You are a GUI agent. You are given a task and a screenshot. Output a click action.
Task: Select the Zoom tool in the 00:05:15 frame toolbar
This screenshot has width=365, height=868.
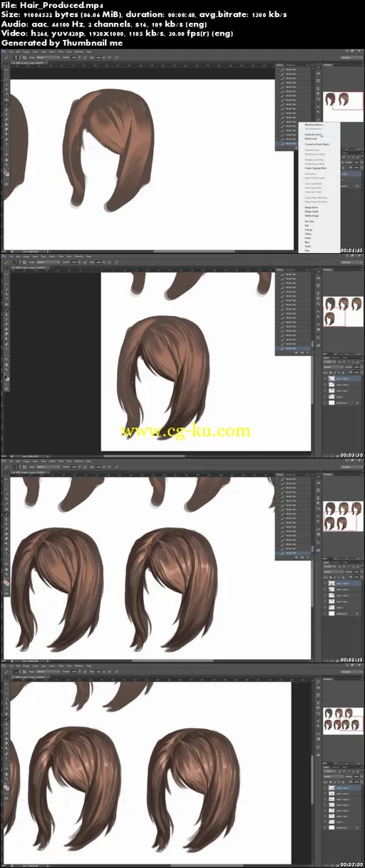(6, 574)
